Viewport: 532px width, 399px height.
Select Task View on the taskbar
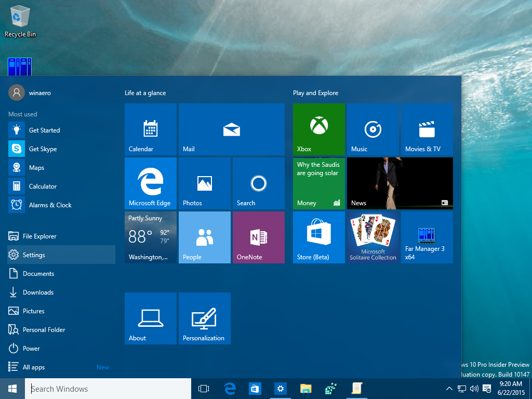click(x=203, y=388)
